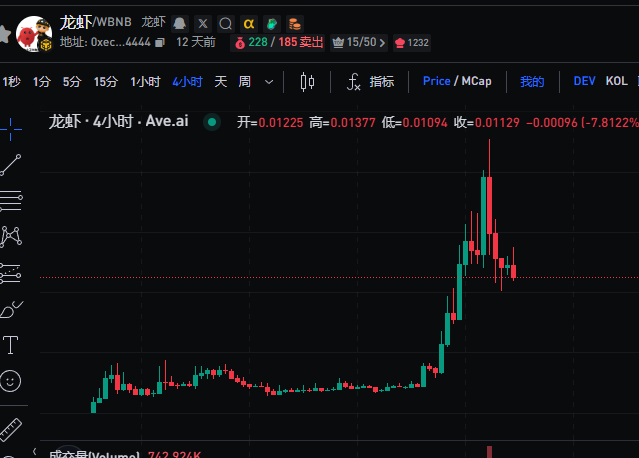
Task: Click the green live status dot
Action: (212, 122)
